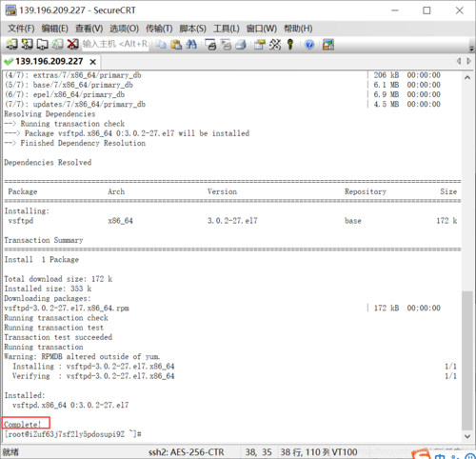Image resolution: width=476 pixels, height=459 pixels.
Task: Open the 工具(L) menu
Action: pos(227,29)
